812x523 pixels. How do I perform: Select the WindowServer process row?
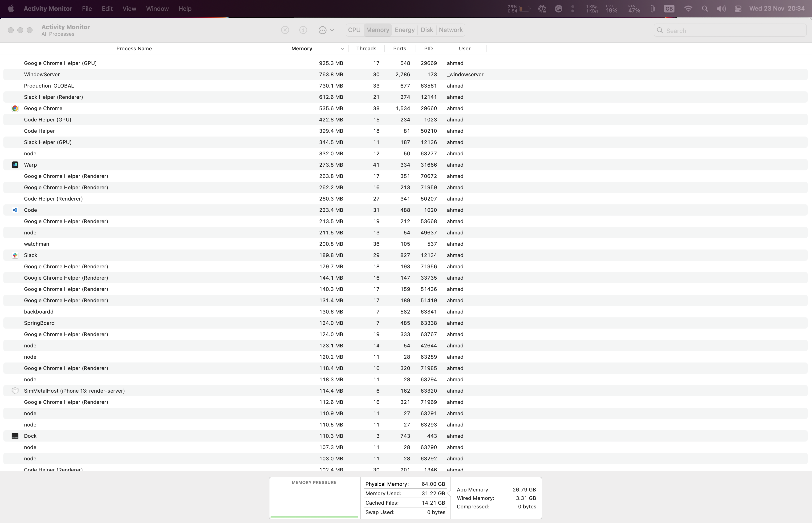[405, 74]
